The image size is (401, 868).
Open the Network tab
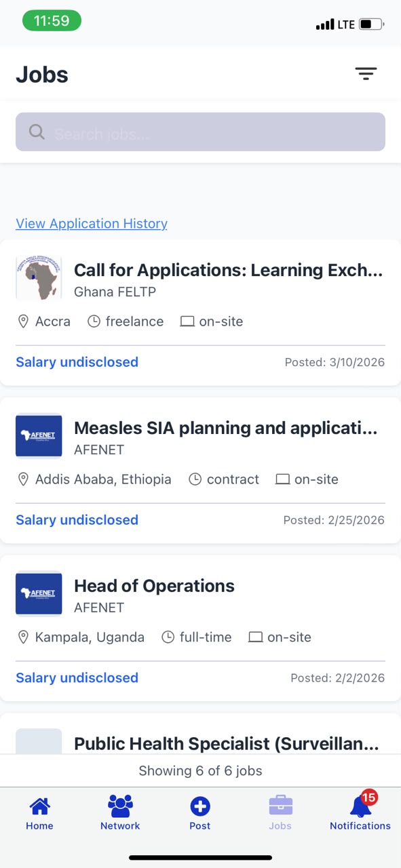[x=120, y=813]
